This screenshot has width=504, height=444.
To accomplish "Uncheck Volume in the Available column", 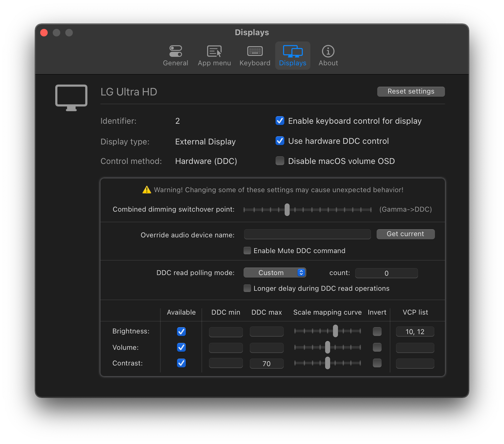I will pyautogui.click(x=181, y=347).
